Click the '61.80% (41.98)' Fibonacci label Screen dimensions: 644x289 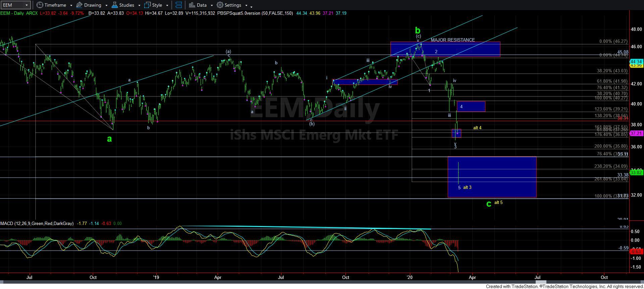click(612, 81)
